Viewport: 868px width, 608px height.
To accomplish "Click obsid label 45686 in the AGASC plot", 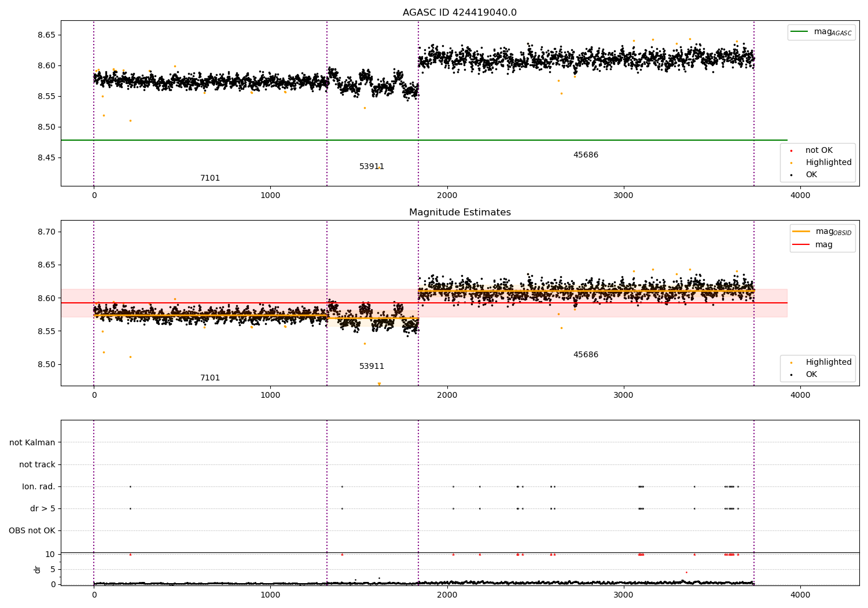I will click(x=586, y=155).
